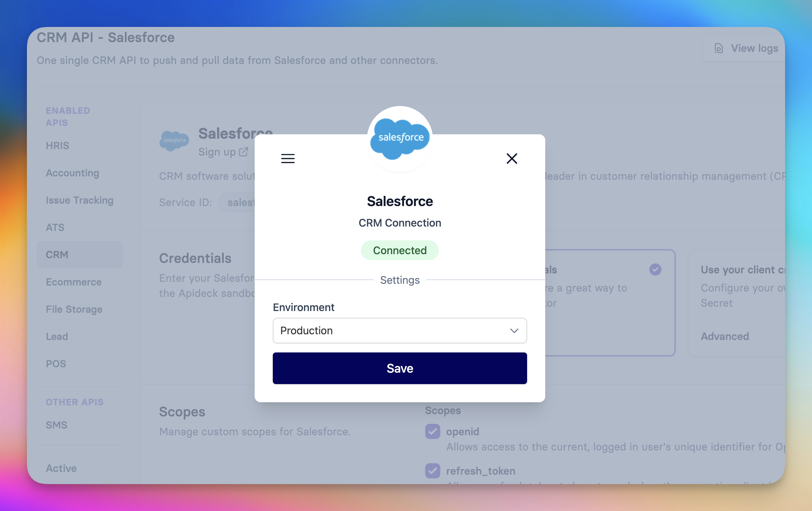Expand the Advanced section

[x=725, y=336]
